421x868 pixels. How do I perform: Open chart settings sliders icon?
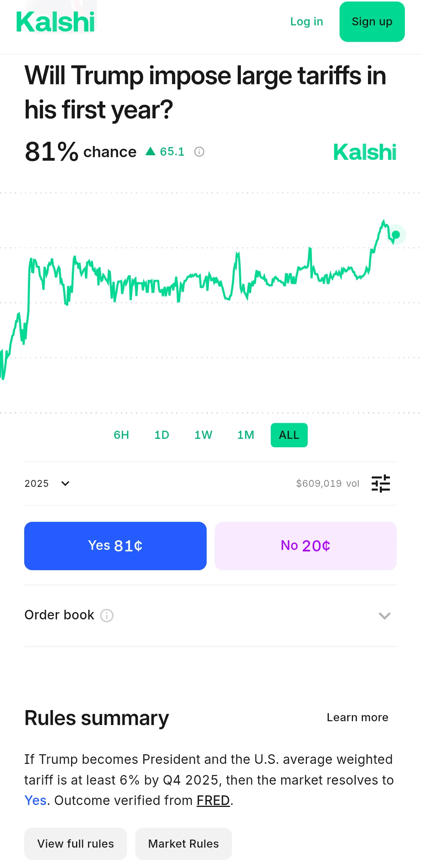coord(381,483)
